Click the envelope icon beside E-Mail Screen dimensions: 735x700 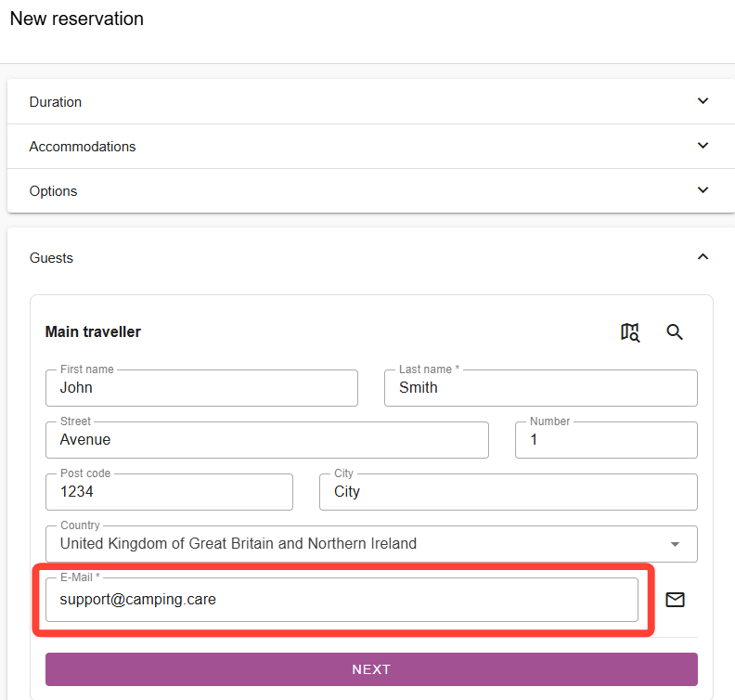(676, 600)
